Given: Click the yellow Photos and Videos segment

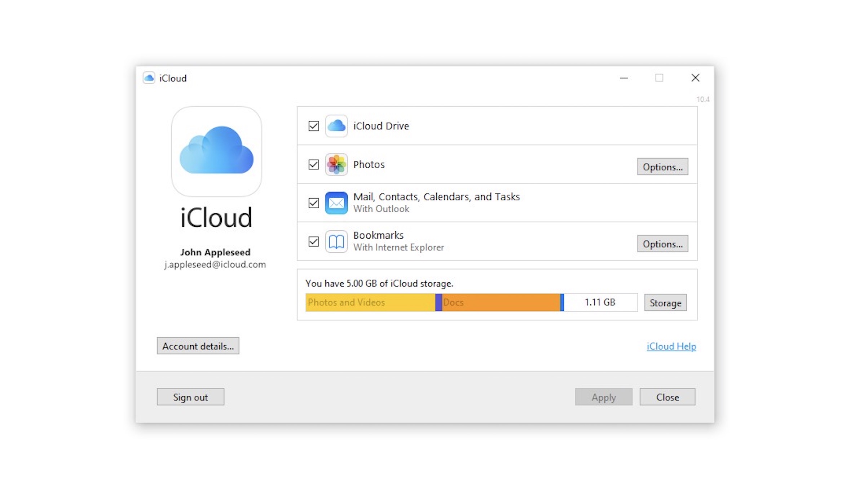Looking at the screenshot, I should [370, 302].
